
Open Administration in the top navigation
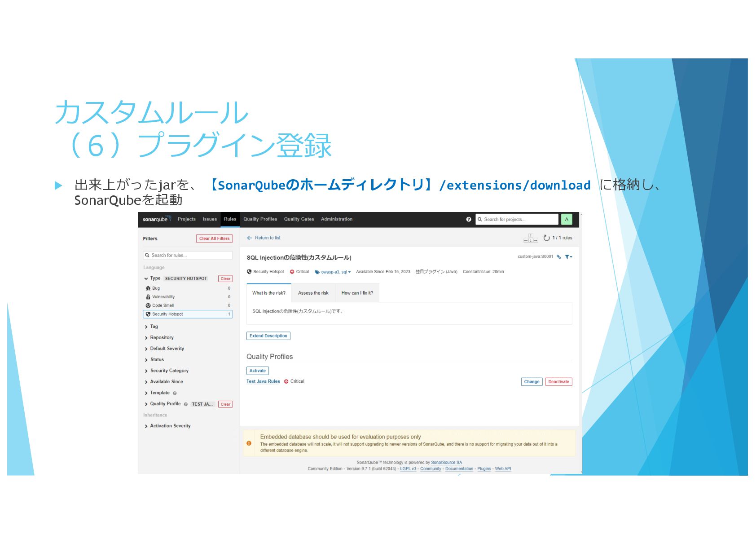point(337,219)
